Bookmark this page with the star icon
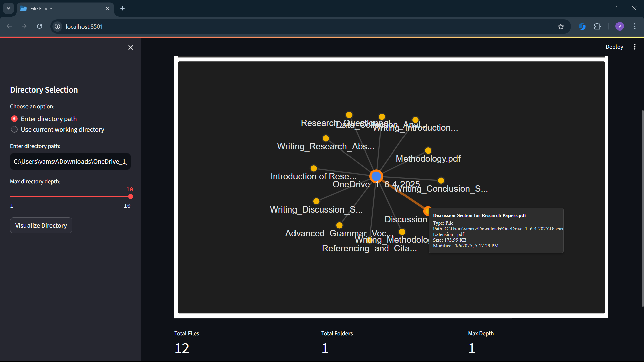 pos(561,26)
